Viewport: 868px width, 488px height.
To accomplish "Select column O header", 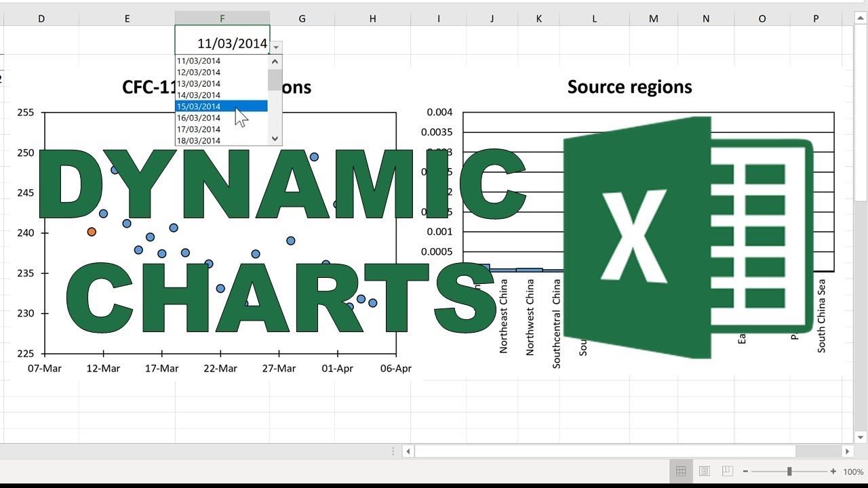I will point(762,19).
